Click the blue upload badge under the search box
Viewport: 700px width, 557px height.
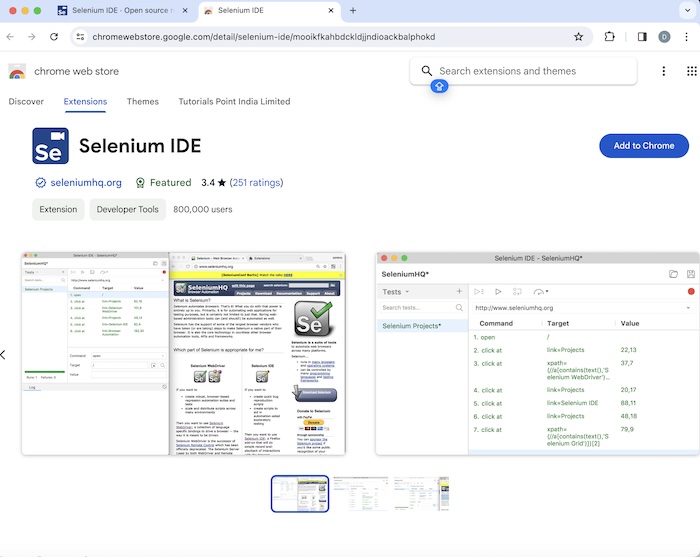pos(439,86)
